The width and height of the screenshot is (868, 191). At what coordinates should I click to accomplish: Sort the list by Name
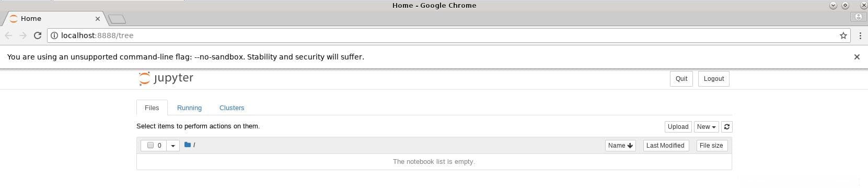click(620, 146)
